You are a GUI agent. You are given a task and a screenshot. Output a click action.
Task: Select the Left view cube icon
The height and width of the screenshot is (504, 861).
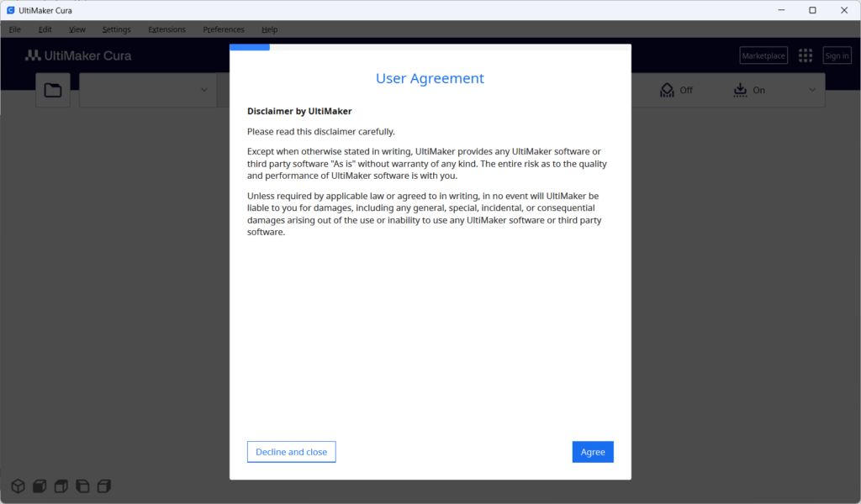[x=82, y=486]
